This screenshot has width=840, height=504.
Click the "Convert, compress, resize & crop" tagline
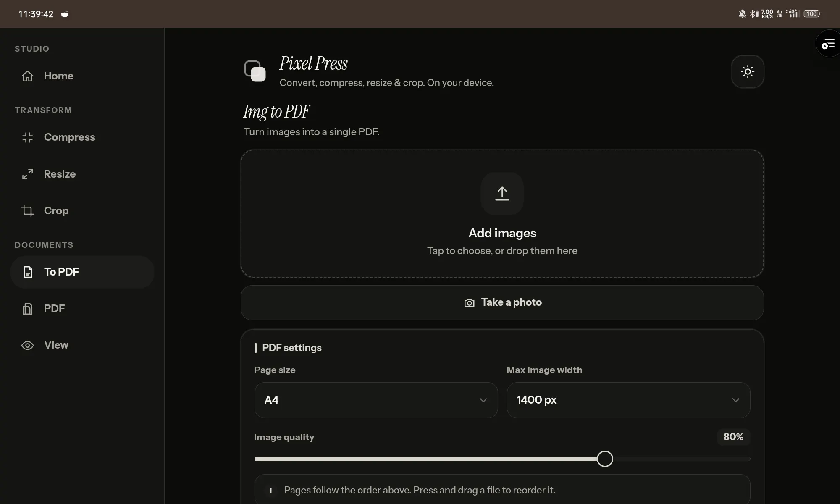(387, 83)
